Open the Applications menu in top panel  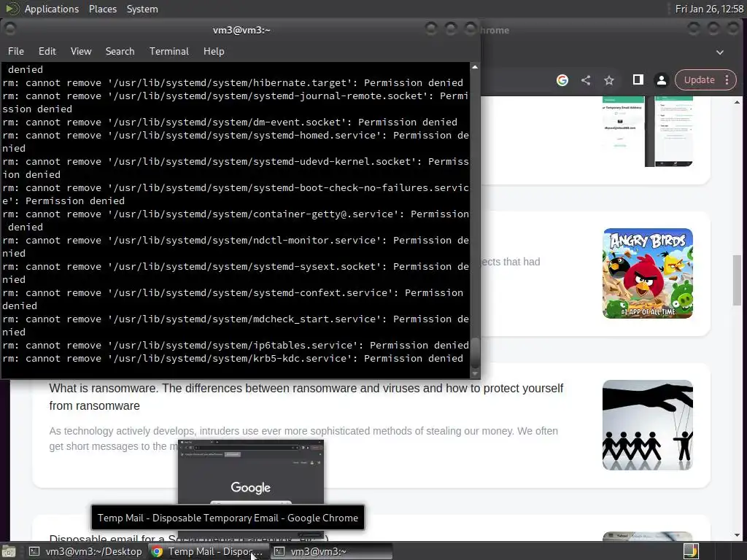52,9
